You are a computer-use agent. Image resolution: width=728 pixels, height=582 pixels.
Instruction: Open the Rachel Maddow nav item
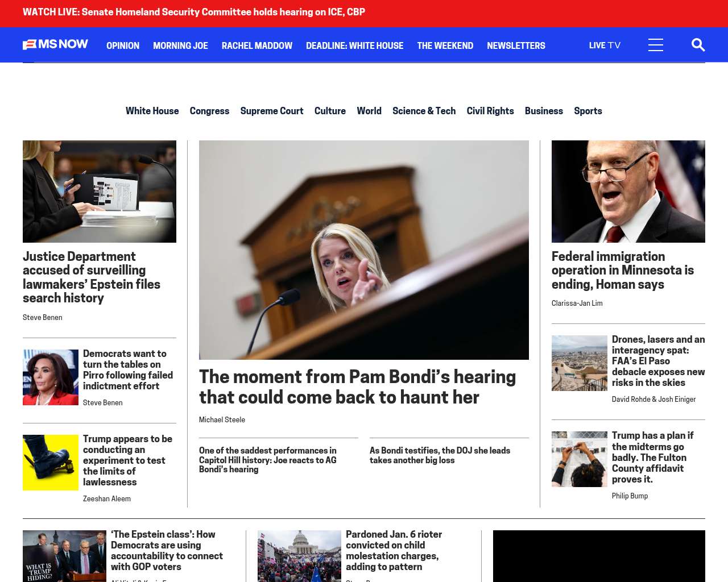coord(257,45)
